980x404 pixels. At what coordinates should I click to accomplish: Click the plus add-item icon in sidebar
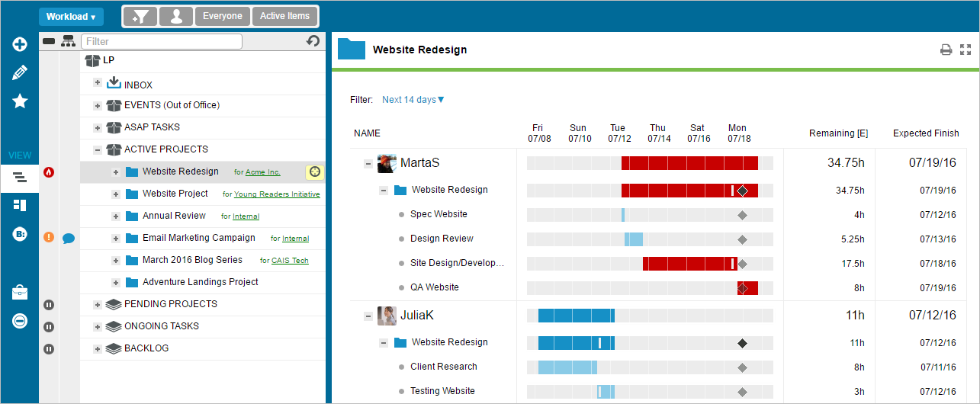click(x=20, y=44)
